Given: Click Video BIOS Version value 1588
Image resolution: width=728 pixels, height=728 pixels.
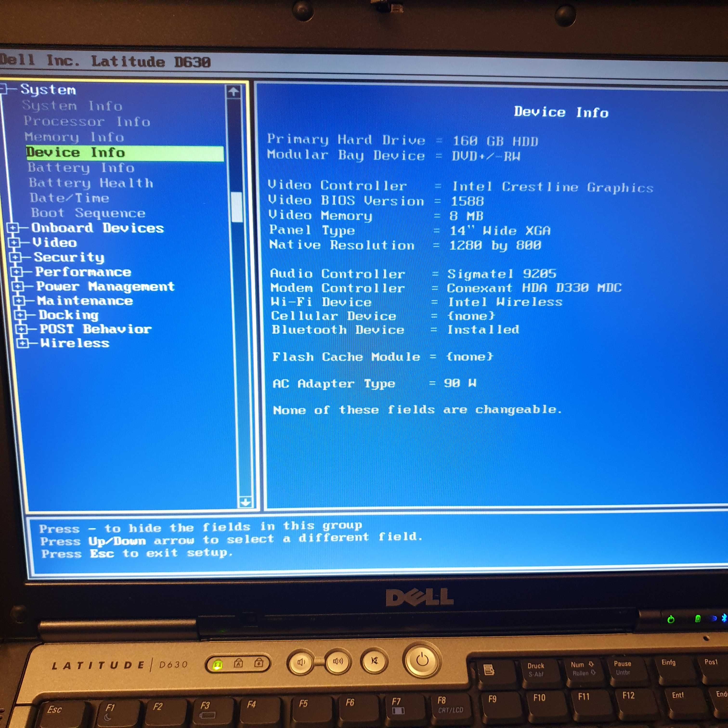Looking at the screenshot, I should [467, 201].
